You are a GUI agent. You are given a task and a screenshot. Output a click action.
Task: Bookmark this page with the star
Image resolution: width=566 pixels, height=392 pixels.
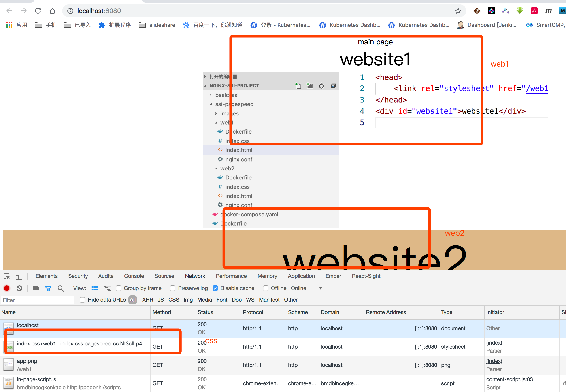(x=458, y=11)
